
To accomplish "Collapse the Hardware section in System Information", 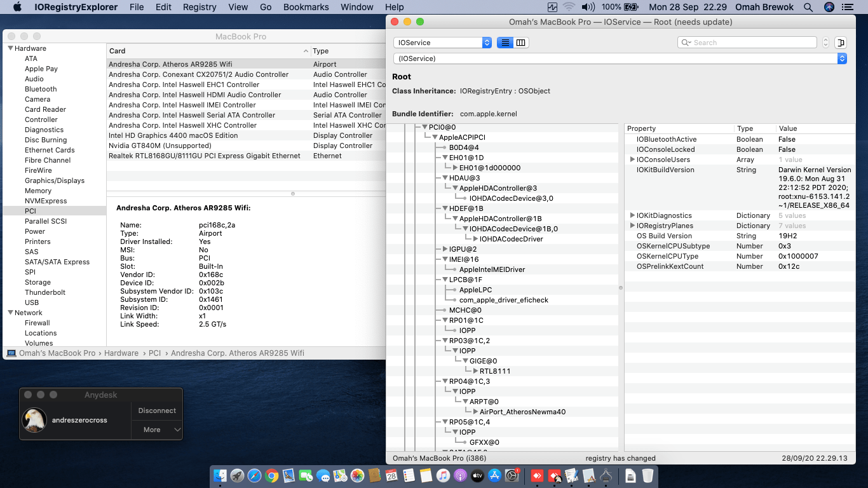I will coord(10,48).
